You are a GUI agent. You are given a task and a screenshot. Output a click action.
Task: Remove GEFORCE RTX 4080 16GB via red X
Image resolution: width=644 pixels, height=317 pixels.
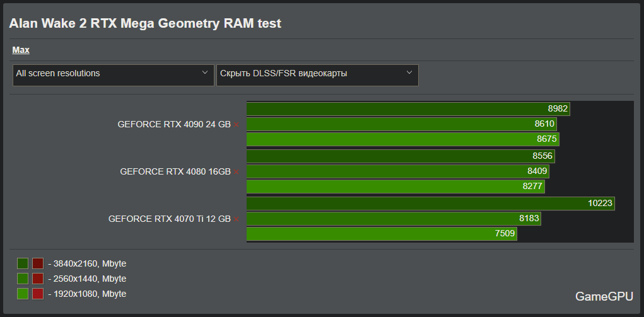pos(237,171)
